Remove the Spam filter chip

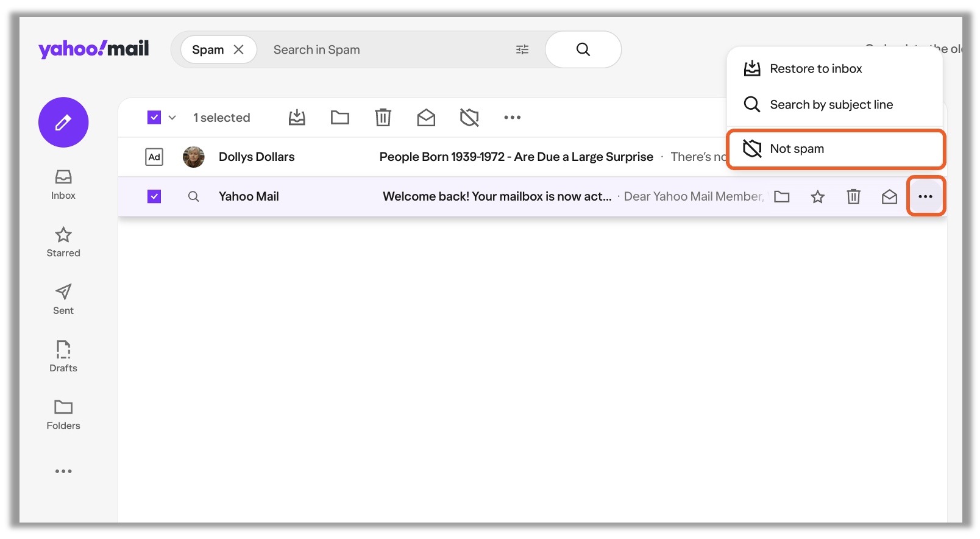coord(239,49)
